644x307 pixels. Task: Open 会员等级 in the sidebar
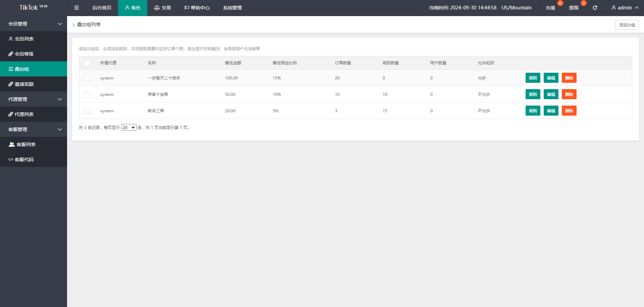(x=24, y=54)
